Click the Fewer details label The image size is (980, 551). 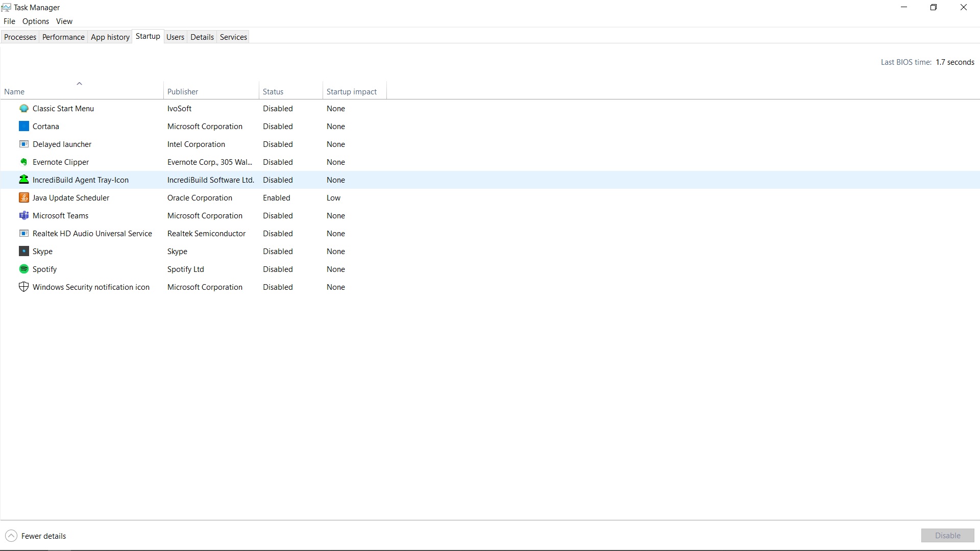44,536
